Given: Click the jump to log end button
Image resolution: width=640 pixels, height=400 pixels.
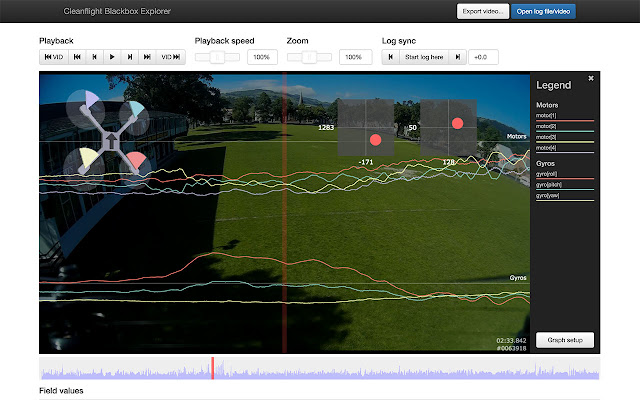Looking at the screenshot, I should pyautogui.click(x=148, y=58).
